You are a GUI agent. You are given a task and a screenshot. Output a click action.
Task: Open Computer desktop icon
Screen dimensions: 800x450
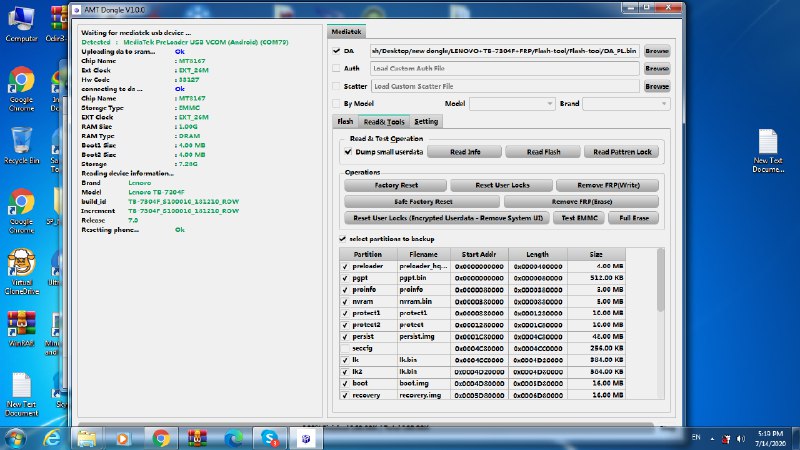pyautogui.click(x=21, y=23)
